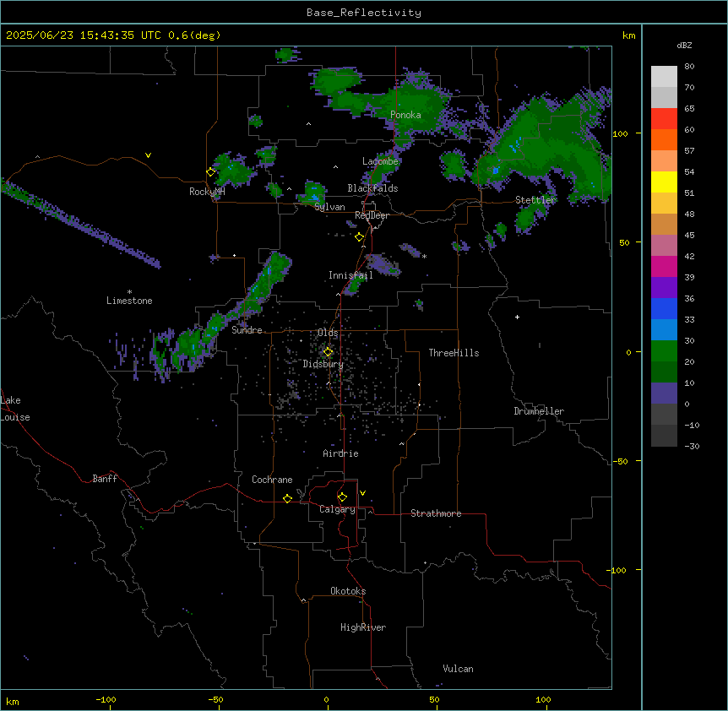The image size is (728, 711).
Task: Select the indigo 0-10 dBZ legend swatch
Action: click(x=664, y=393)
